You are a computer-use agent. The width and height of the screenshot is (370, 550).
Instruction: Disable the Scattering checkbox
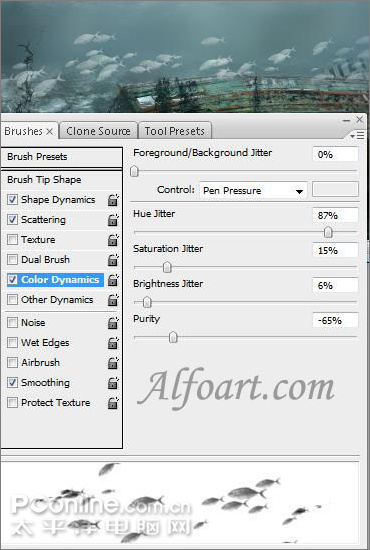click(x=12, y=220)
